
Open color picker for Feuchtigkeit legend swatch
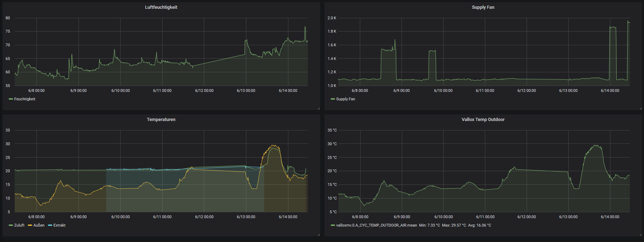[x=11, y=99]
